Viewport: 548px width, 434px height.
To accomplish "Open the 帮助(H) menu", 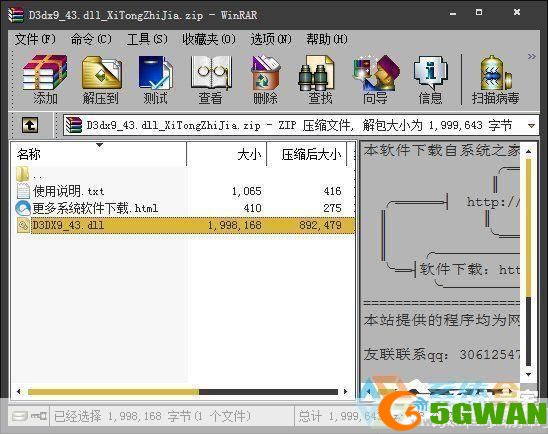I will [327, 39].
